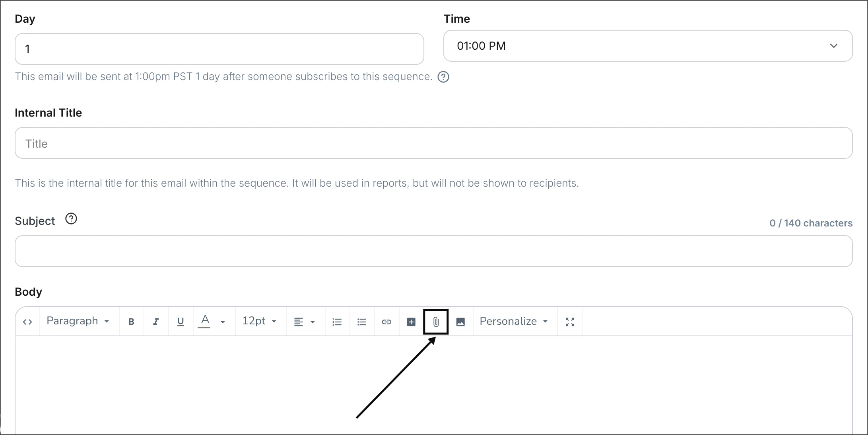Open the 01:00 PM time selector
Image resolution: width=868 pixels, height=435 pixels.
click(x=648, y=46)
